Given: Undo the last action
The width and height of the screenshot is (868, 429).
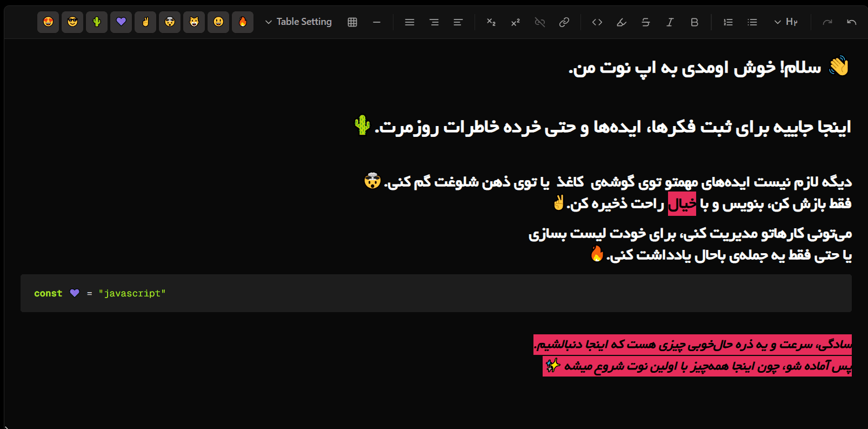Looking at the screenshot, I should [x=852, y=22].
